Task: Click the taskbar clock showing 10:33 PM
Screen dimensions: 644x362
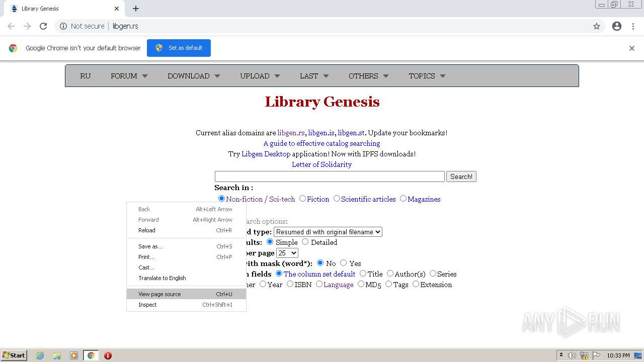Action: pos(618,355)
